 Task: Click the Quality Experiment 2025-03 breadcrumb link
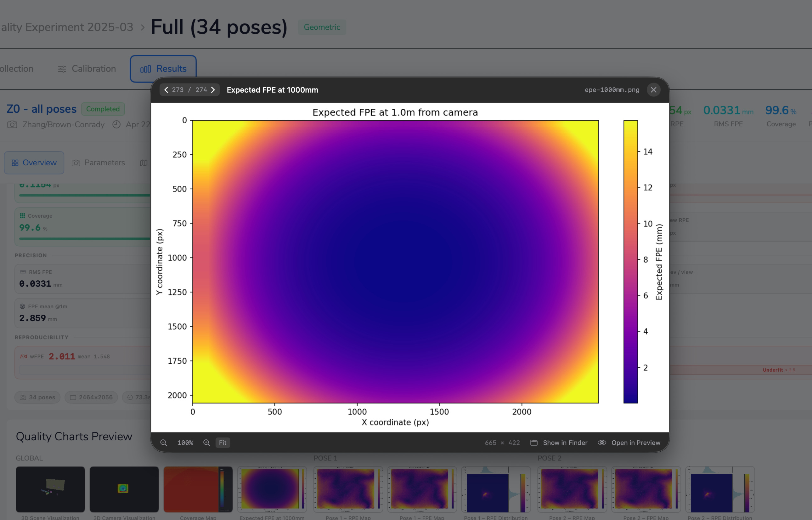(67, 27)
